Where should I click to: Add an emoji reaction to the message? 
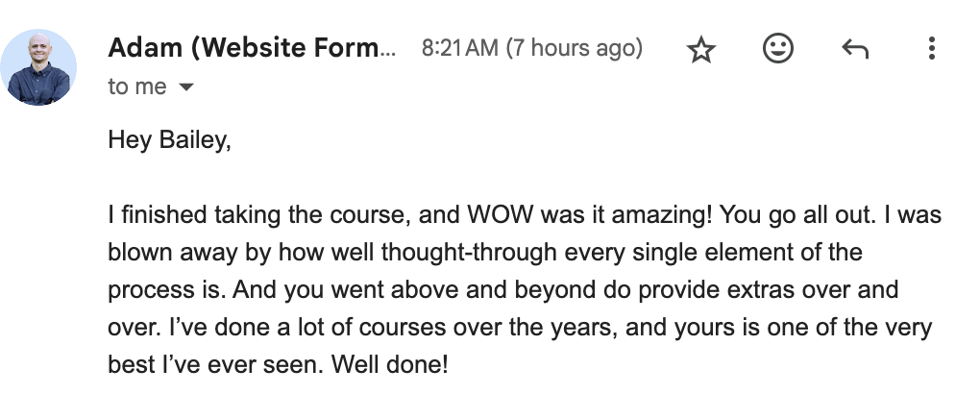(x=777, y=49)
